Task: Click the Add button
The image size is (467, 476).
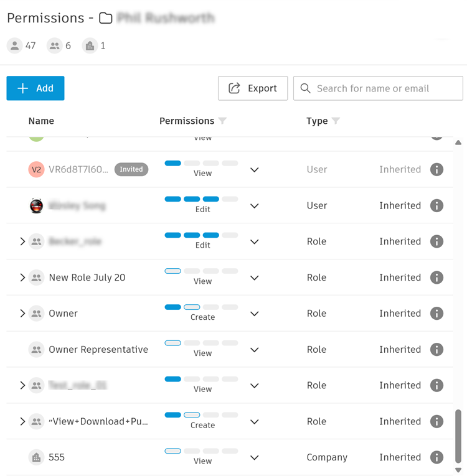Action: pyautogui.click(x=35, y=88)
